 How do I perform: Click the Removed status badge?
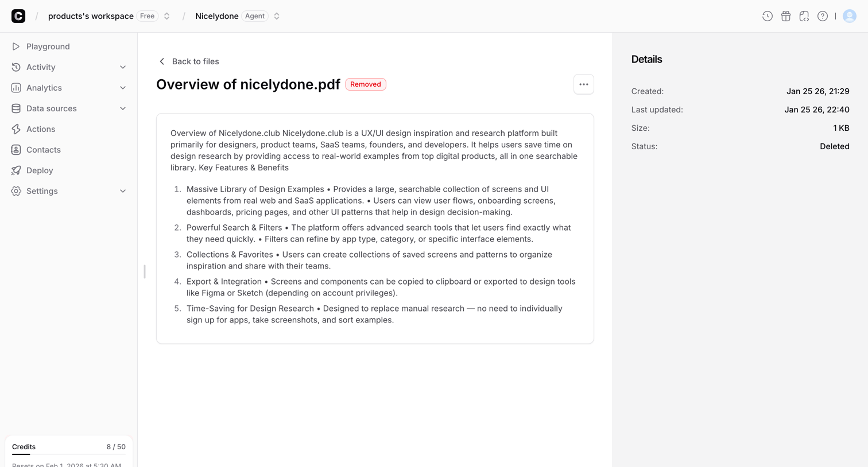pyautogui.click(x=366, y=84)
